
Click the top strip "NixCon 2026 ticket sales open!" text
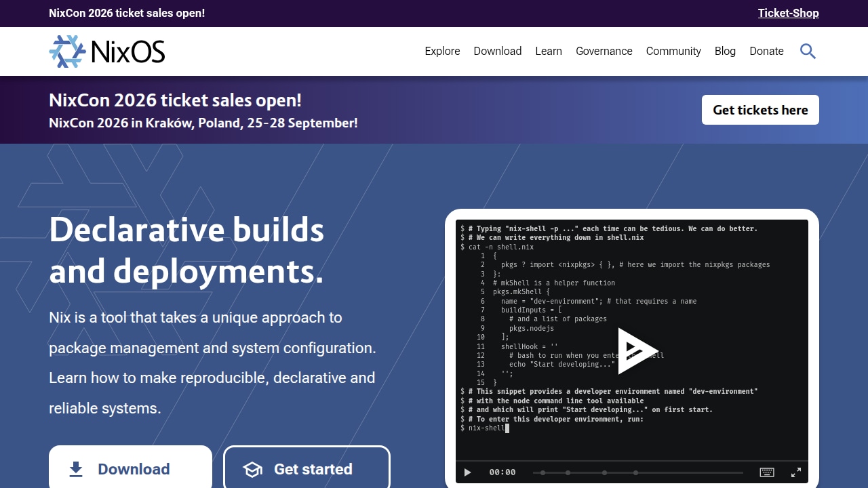(x=127, y=13)
